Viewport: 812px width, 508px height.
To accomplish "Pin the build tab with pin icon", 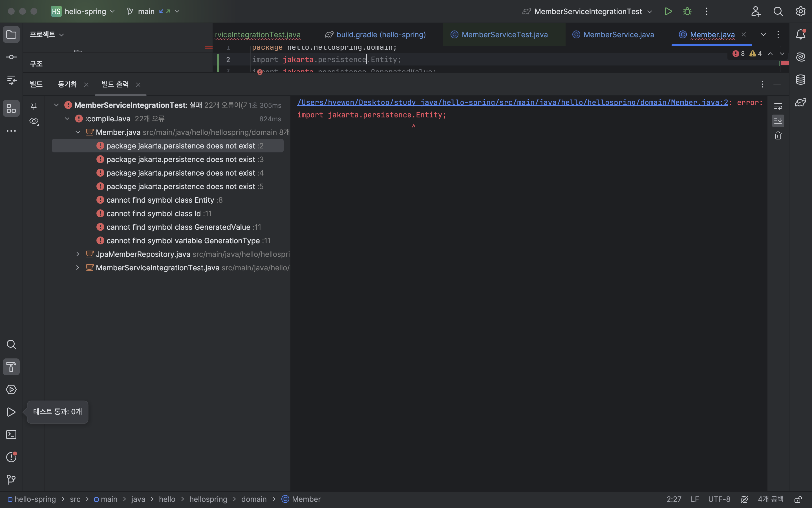I will [34, 106].
